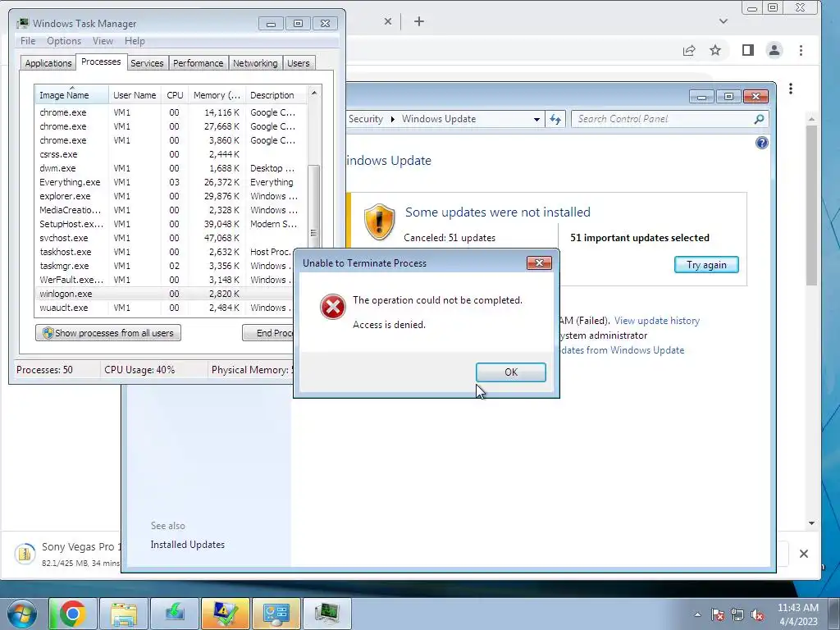This screenshot has height=630, width=840.
Task: Click the scroll up arrow in process list
Action: pos(314,93)
